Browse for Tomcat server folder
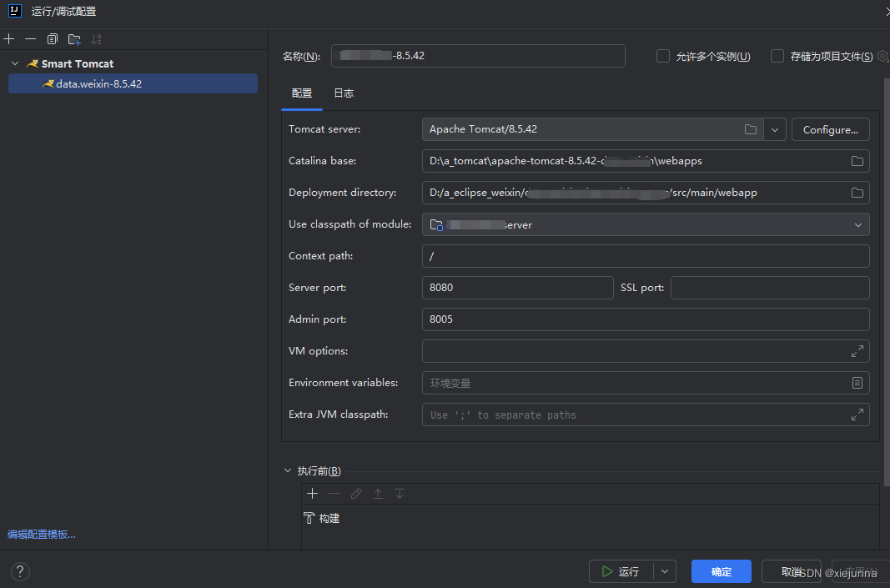This screenshot has height=588, width=890. (751, 129)
